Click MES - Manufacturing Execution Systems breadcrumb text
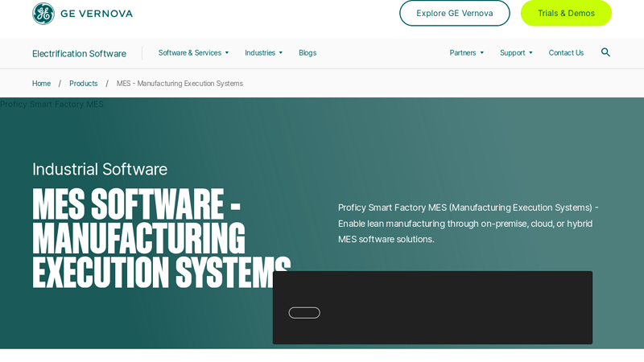This screenshot has height=362, width=644. [x=180, y=84]
